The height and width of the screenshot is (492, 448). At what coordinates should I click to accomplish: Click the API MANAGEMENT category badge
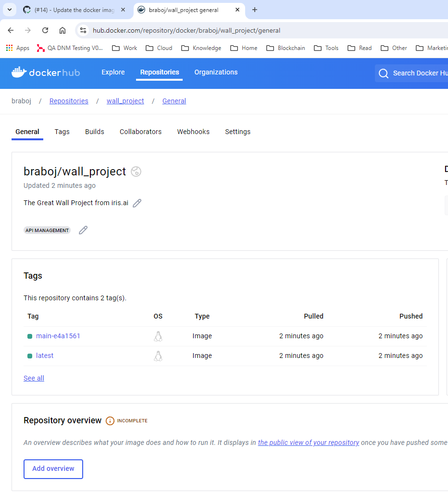tap(47, 230)
